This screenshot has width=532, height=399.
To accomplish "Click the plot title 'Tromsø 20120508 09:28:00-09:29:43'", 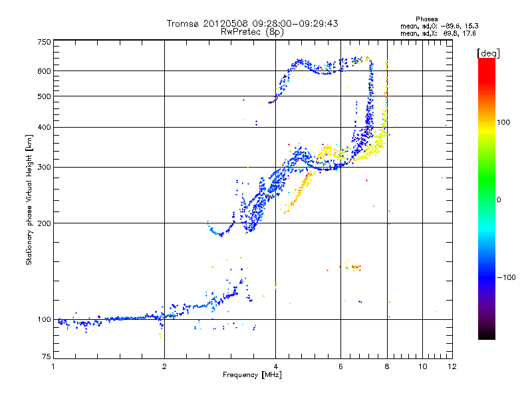I will (x=252, y=23).
